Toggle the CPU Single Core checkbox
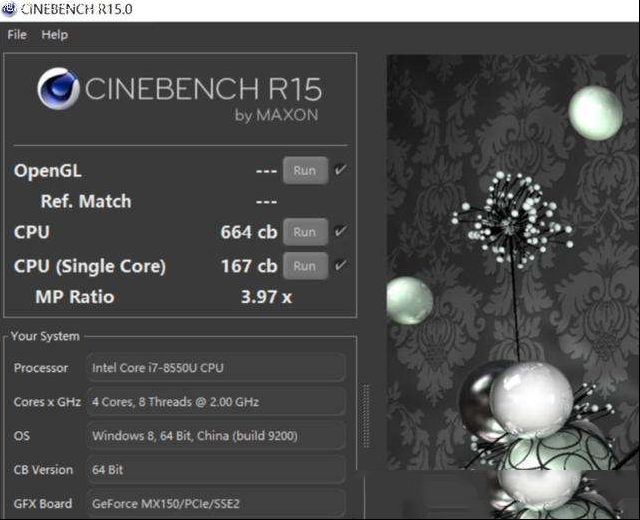The image size is (640, 520). (x=340, y=265)
